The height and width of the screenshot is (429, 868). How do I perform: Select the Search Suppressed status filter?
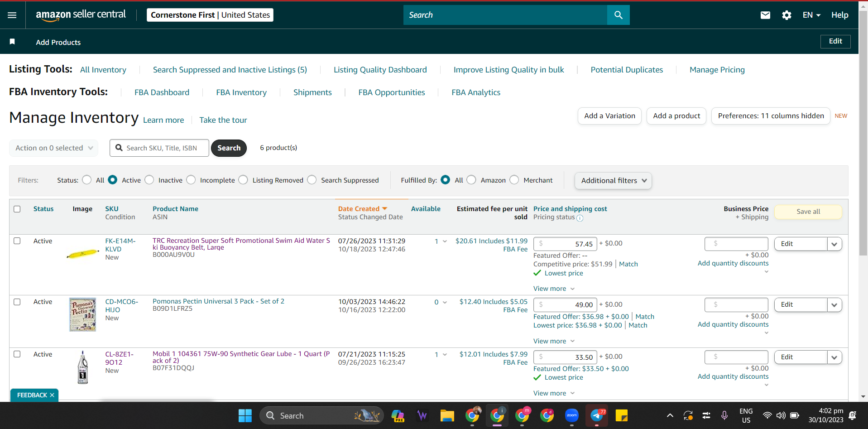point(312,180)
